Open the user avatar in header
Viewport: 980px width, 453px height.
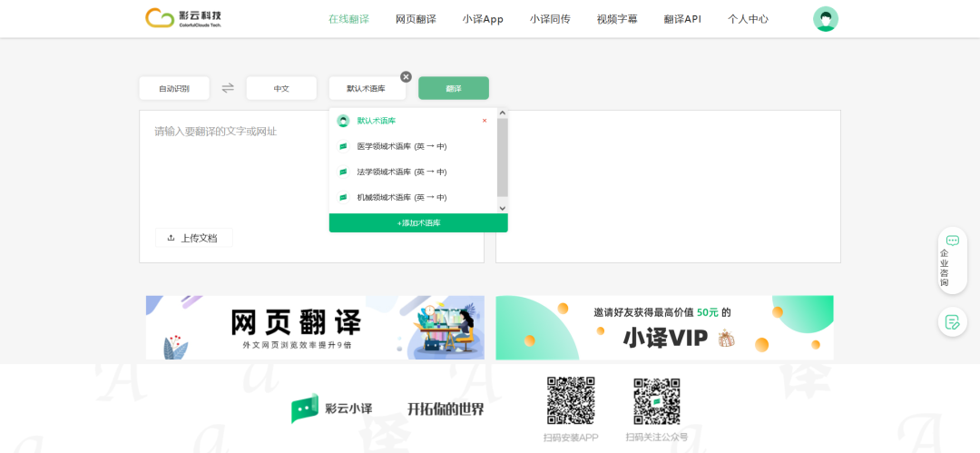(825, 19)
